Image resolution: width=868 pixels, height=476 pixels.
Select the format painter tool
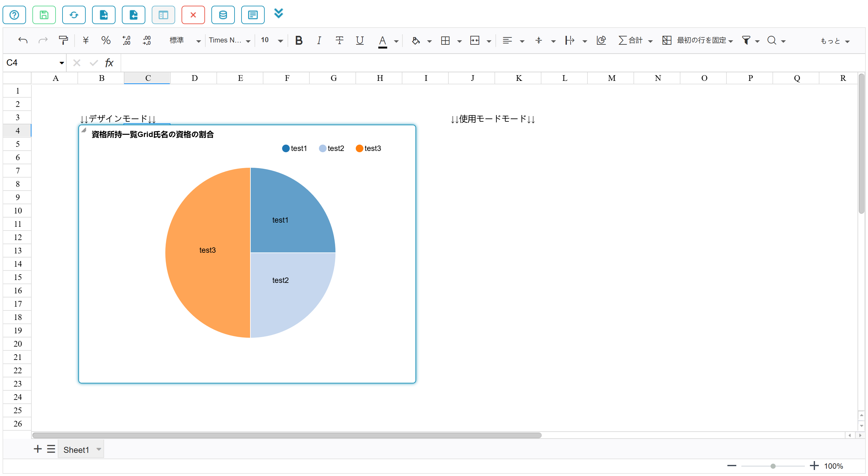pyautogui.click(x=63, y=40)
